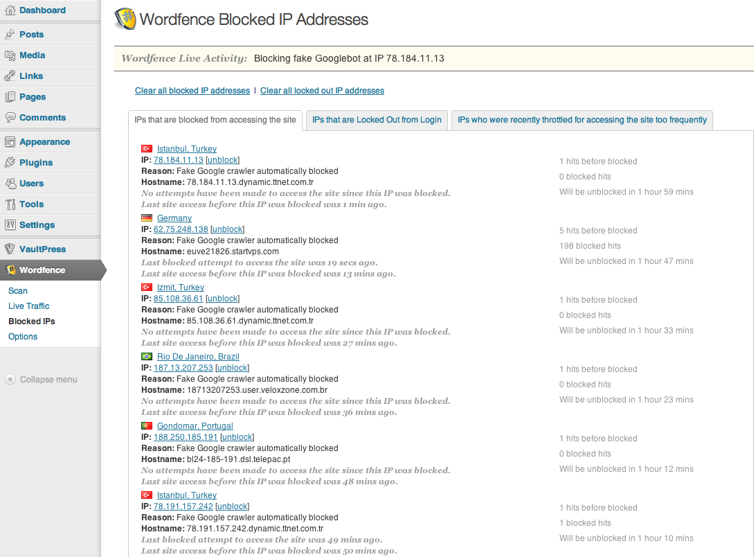This screenshot has width=756, height=557.
Task: Collapse menu using the arrow icon
Action: [10, 380]
